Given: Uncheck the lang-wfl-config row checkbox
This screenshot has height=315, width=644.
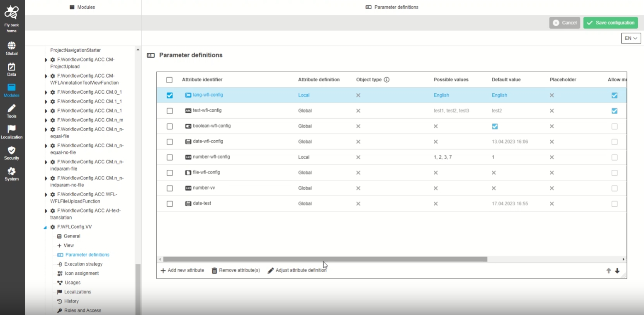Looking at the screenshot, I should 170,95.
